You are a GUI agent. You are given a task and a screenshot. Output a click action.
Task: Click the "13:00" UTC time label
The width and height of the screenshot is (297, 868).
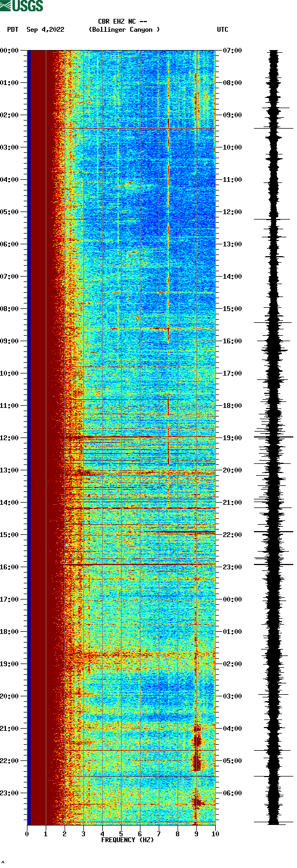(x=232, y=244)
